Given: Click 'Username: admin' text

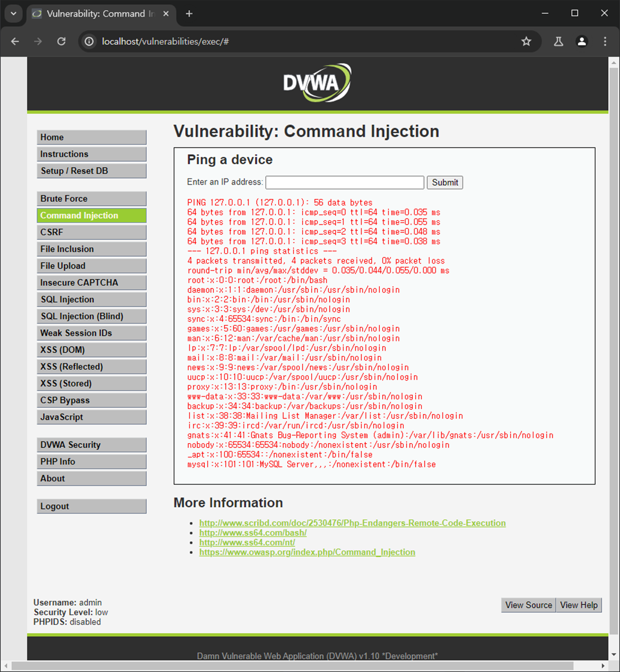Looking at the screenshot, I should (x=67, y=603).
